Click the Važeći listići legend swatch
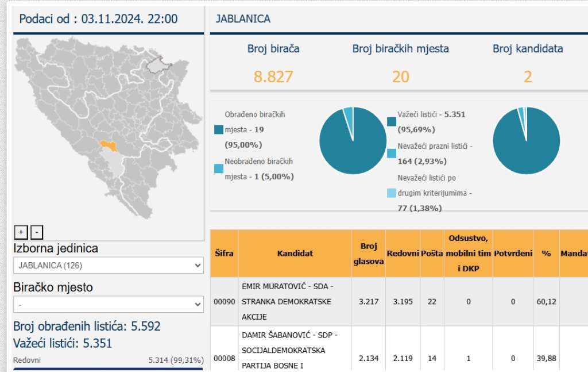This screenshot has width=588, height=372. [x=392, y=121]
